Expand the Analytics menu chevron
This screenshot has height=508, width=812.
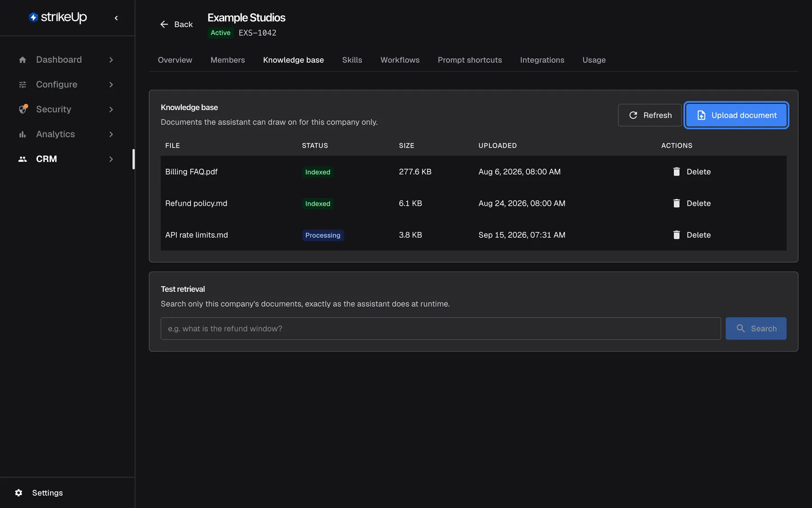(111, 134)
